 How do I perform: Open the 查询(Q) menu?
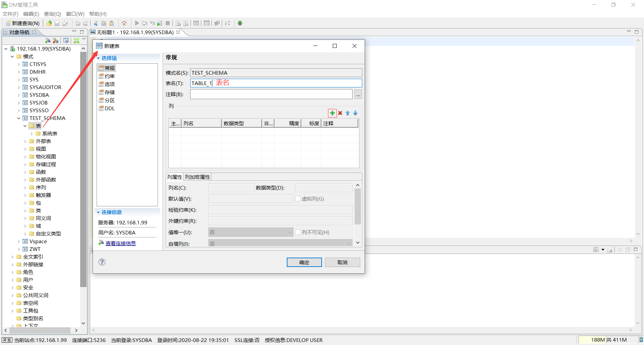53,14
